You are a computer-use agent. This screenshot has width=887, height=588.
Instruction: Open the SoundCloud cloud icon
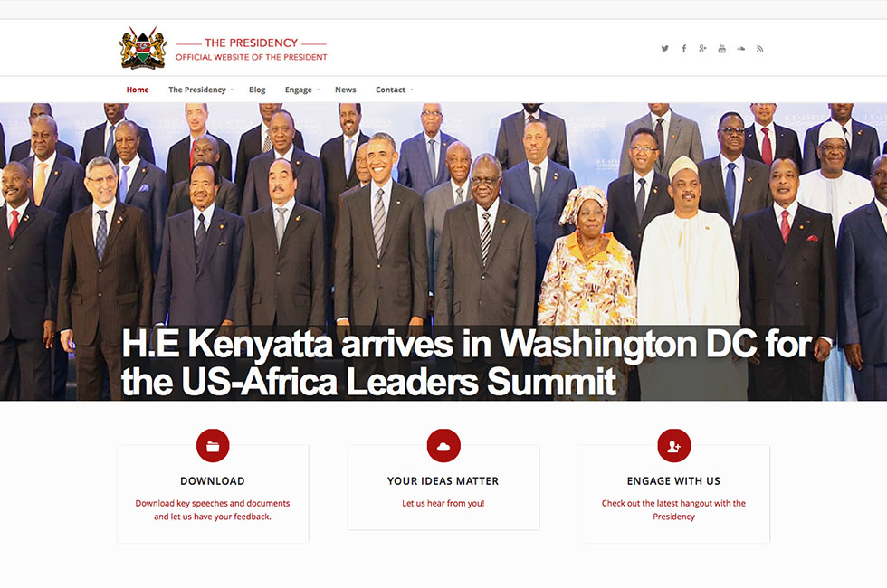pyautogui.click(x=740, y=49)
